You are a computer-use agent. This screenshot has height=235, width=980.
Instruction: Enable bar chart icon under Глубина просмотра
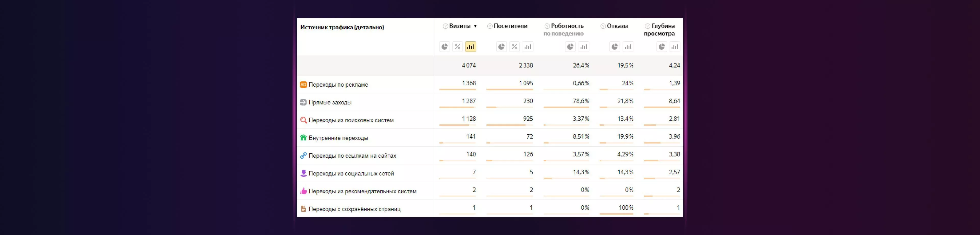click(x=675, y=47)
